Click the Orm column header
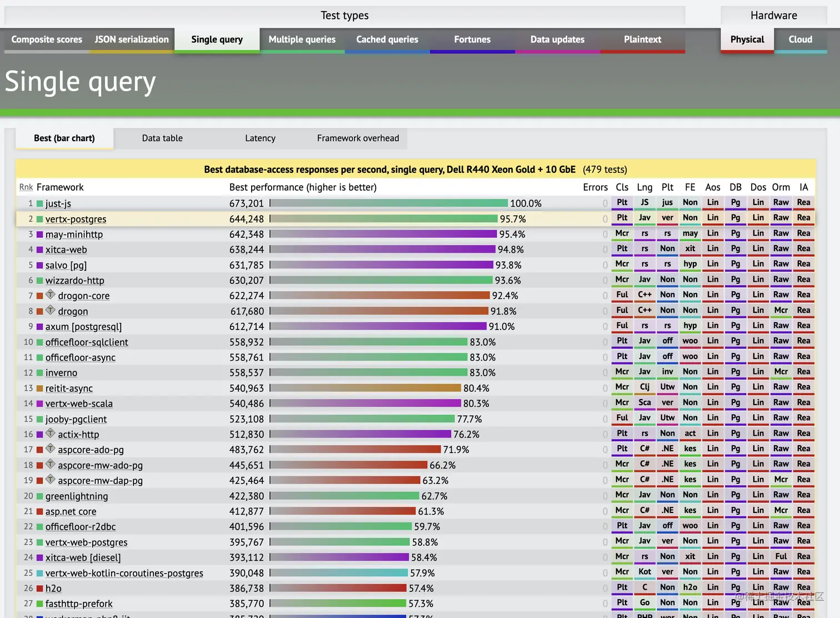 coord(781,187)
